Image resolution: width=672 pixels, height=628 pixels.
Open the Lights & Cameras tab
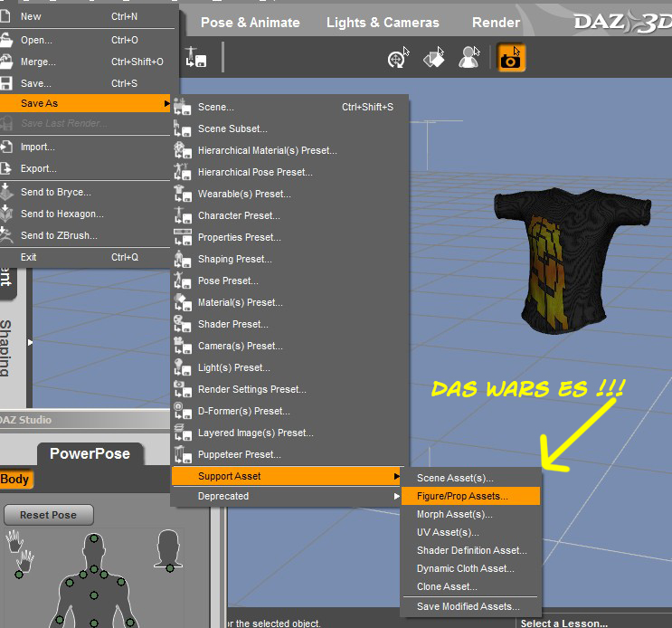[383, 23]
